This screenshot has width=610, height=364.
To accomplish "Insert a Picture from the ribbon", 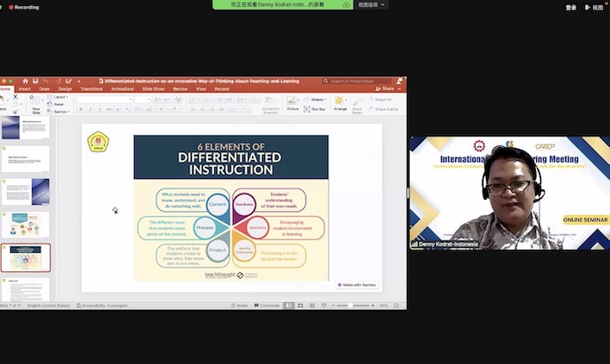I will [x=293, y=104].
